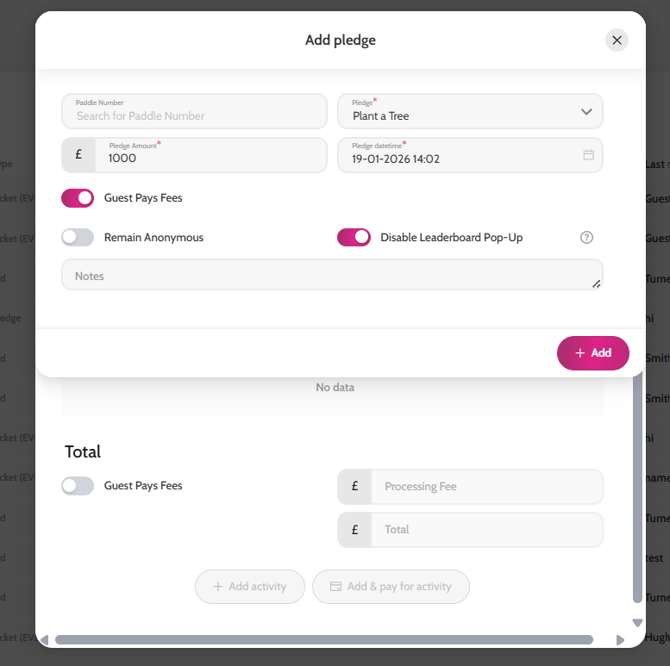This screenshot has width=670, height=666.
Task: Click the Total heading
Action: 82,452
